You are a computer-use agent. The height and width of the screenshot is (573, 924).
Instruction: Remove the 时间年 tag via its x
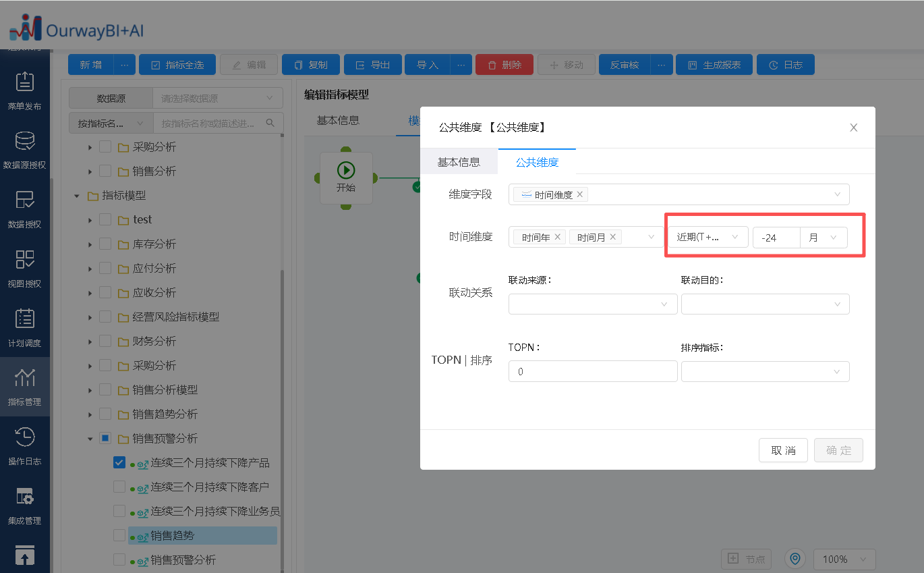click(558, 237)
